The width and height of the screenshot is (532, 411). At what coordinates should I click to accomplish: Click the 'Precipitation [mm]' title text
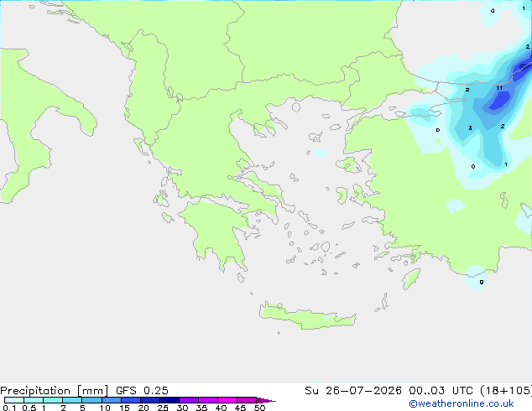[x=55, y=391]
